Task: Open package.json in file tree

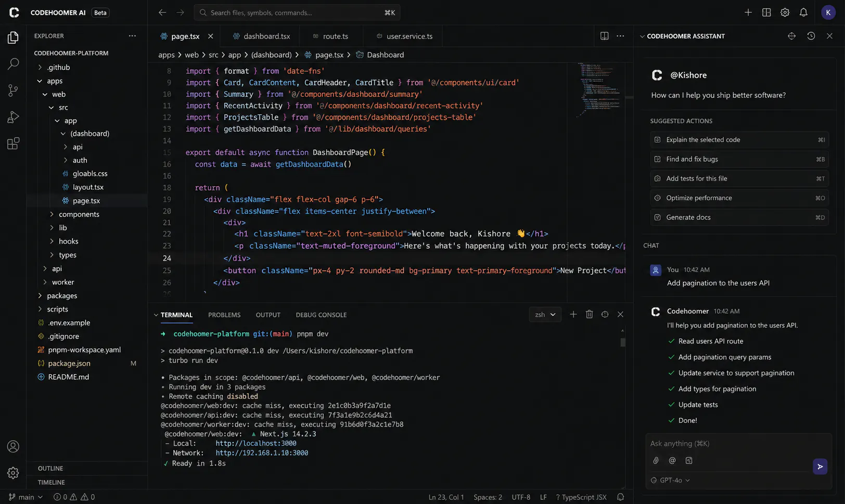Action: pos(69,363)
